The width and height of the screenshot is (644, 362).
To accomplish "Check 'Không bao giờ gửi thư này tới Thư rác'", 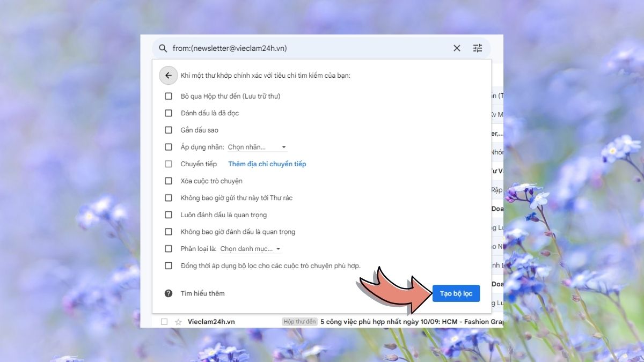I will [169, 198].
